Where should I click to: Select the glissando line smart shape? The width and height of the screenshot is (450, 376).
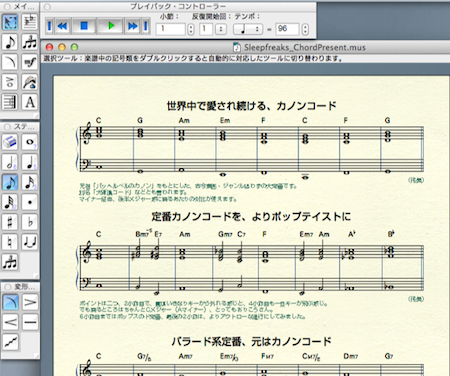pos(10,342)
